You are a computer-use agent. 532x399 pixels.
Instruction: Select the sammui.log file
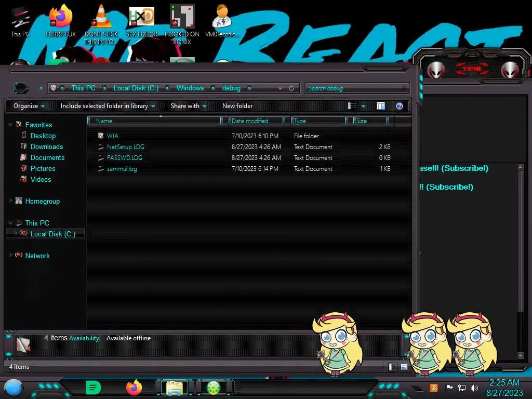(x=122, y=169)
